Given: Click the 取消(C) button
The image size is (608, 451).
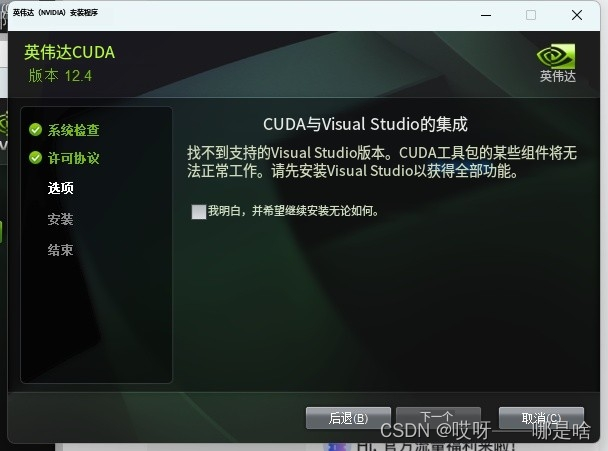Looking at the screenshot, I should point(541,418).
